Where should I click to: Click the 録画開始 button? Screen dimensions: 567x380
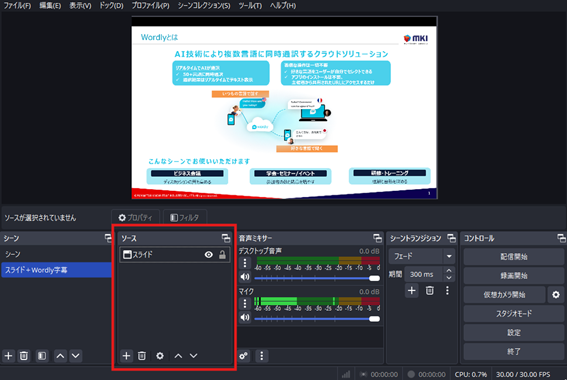click(x=514, y=276)
